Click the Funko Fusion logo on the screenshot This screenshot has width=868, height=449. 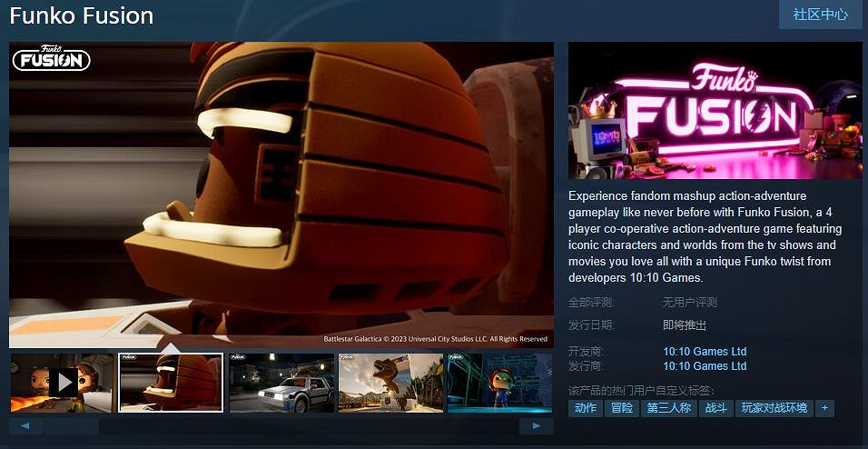tap(52, 59)
